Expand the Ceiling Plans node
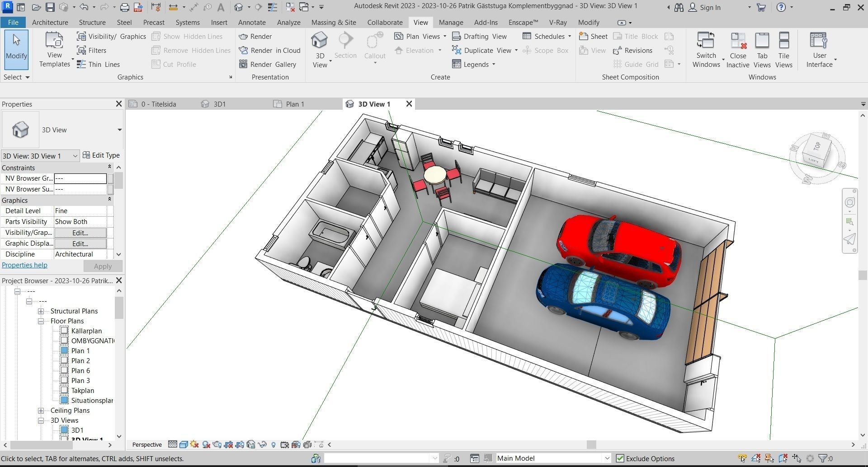Viewport: 868px width, 467px height. point(41,411)
